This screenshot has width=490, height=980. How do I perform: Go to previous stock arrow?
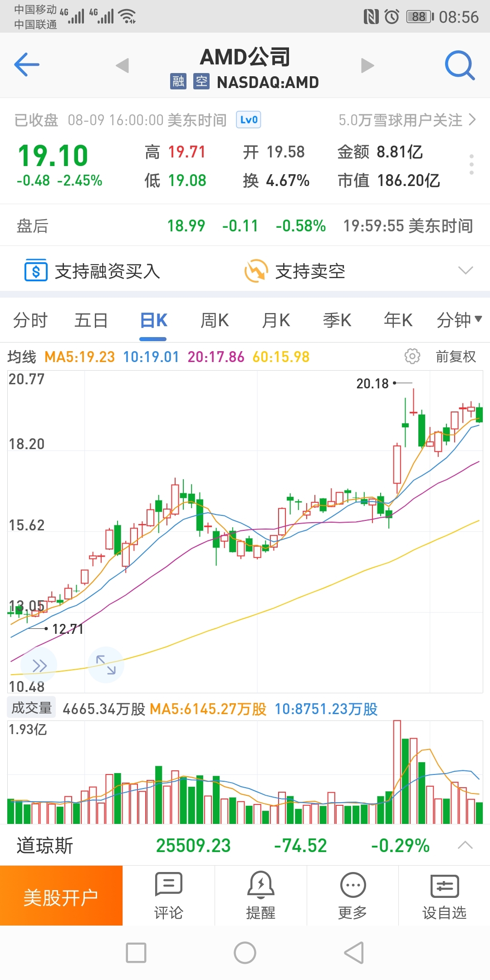pyautogui.click(x=122, y=66)
